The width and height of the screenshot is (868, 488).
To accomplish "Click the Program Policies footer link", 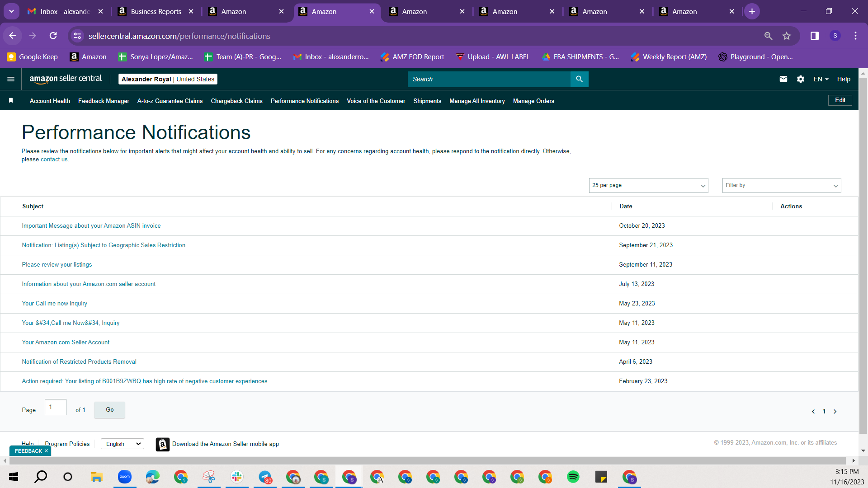I will (67, 444).
